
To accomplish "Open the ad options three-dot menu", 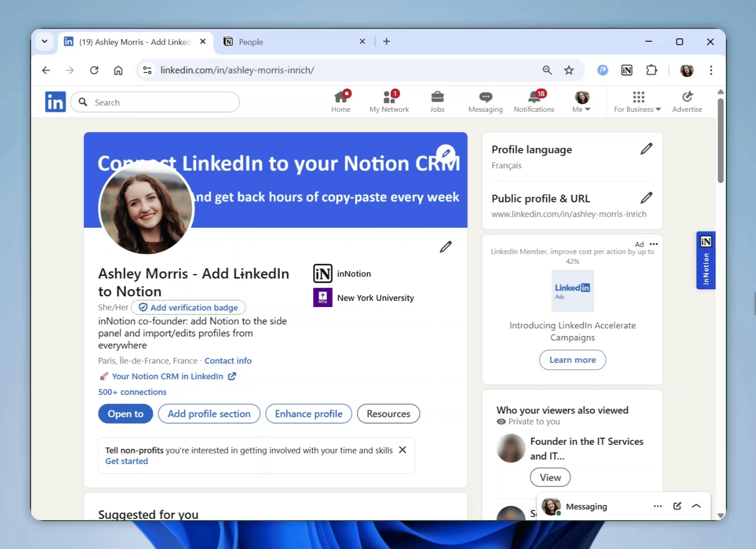I will [x=654, y=244].
